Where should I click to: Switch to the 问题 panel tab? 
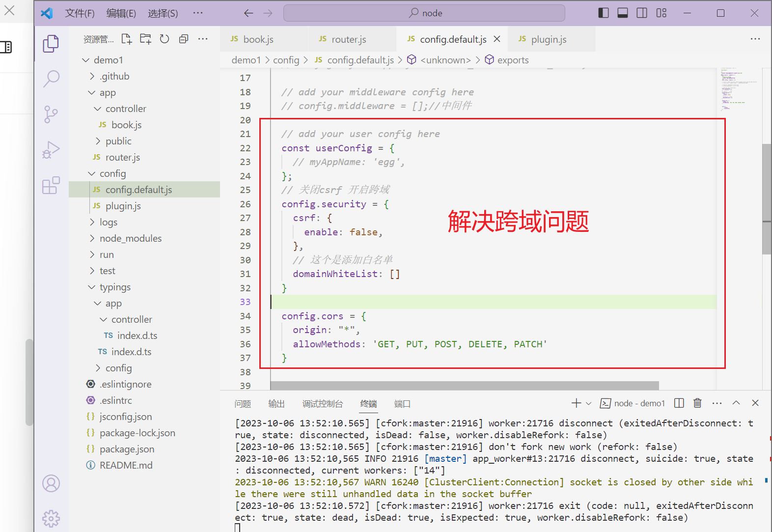tap(243, 404)
